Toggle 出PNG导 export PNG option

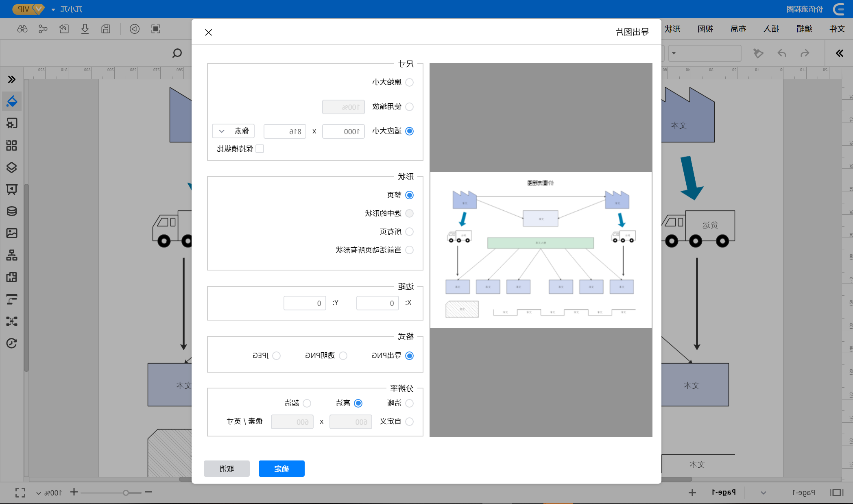point(410,355)
